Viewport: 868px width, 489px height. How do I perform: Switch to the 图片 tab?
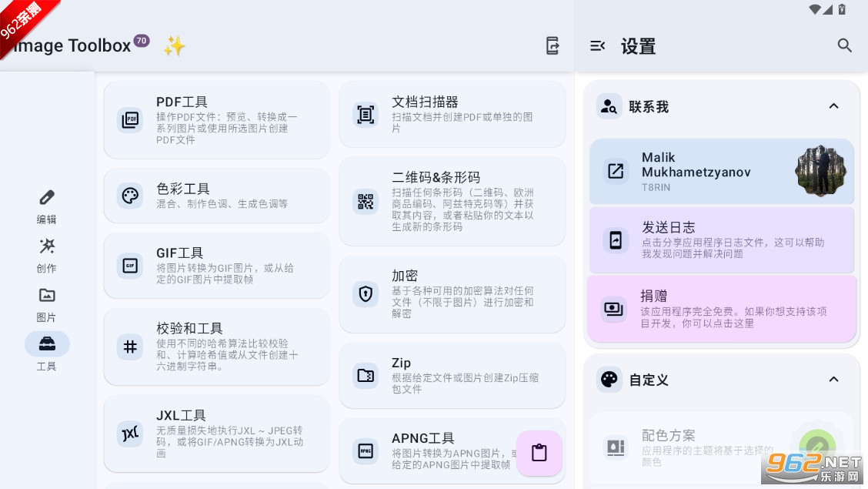(47, 304)
